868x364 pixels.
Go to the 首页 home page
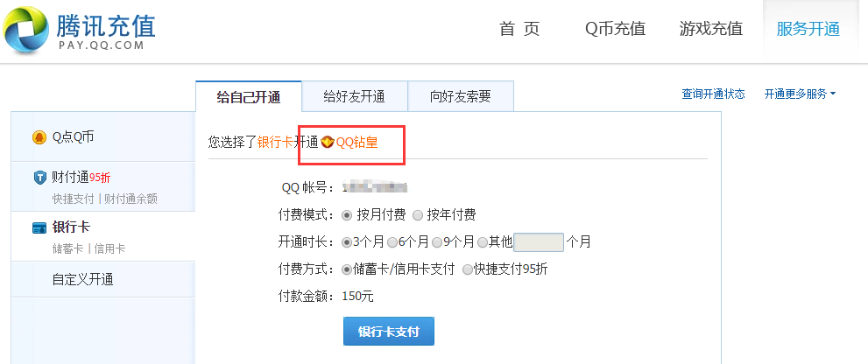[519, 29]
